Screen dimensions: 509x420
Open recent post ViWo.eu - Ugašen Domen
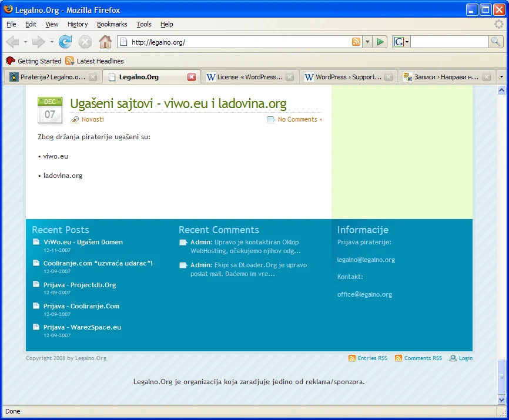pyautogui.click(x=83, y=242)
